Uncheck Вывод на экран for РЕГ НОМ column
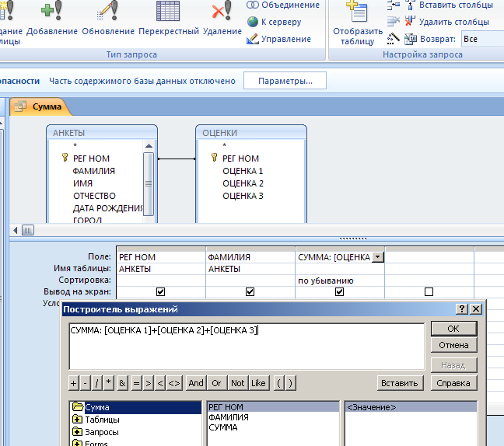Viewport: 504px width, 446px height. (160, 291)
